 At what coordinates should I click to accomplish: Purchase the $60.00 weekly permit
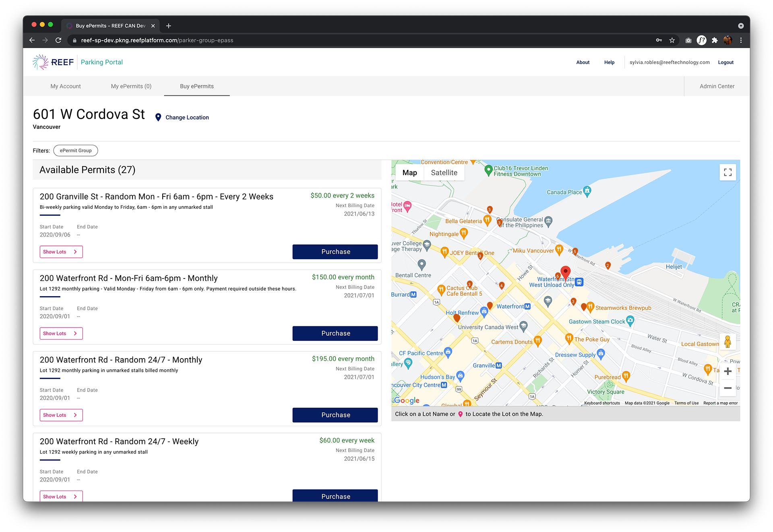(x=335, y=496)
